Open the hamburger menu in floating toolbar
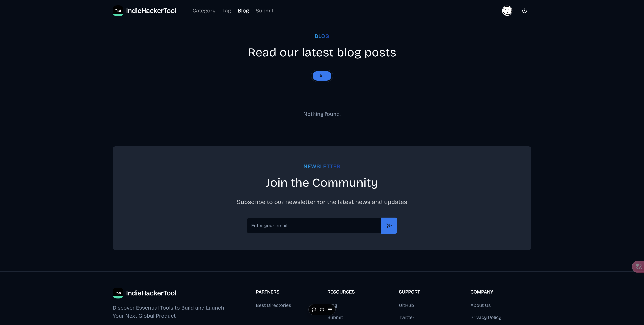Viewport: 644px width, 325px height. click(x=330, y=310)
